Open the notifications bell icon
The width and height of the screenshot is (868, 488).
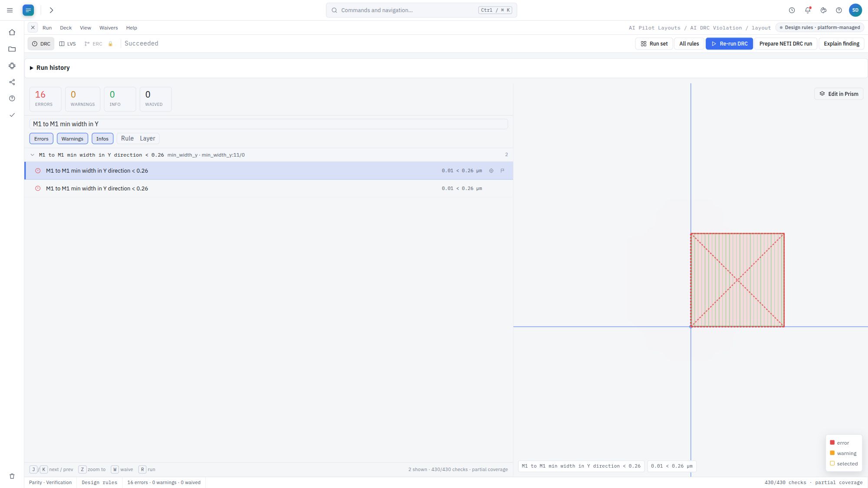tap(808, 10)
